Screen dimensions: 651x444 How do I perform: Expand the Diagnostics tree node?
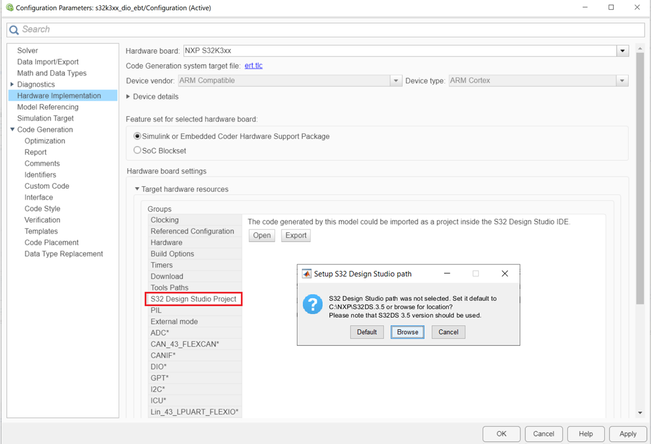pyautogui.click(x=12, y=84)
